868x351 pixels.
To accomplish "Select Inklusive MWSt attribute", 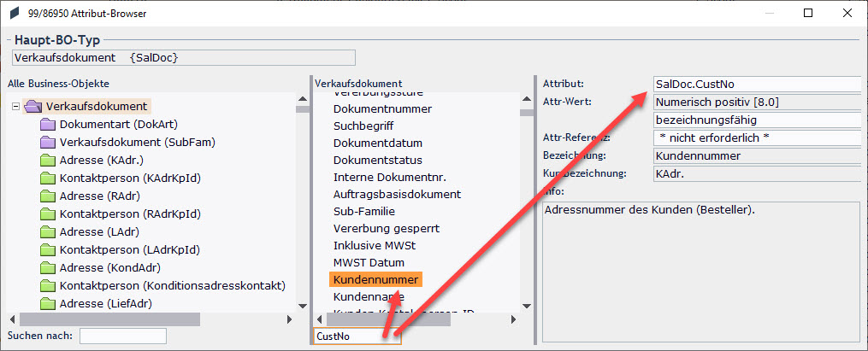I will tap(375, 245).
